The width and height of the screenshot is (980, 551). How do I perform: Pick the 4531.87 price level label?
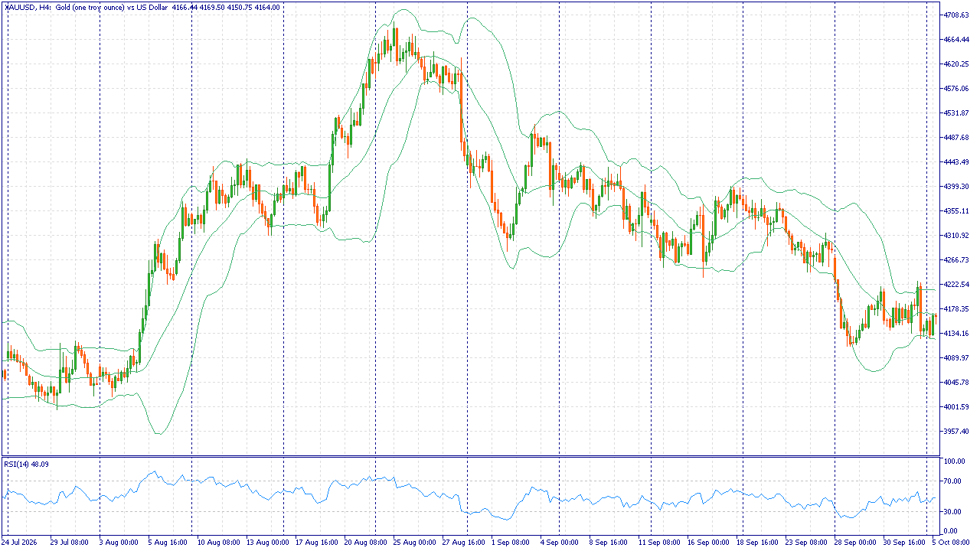tap(957, 112)
